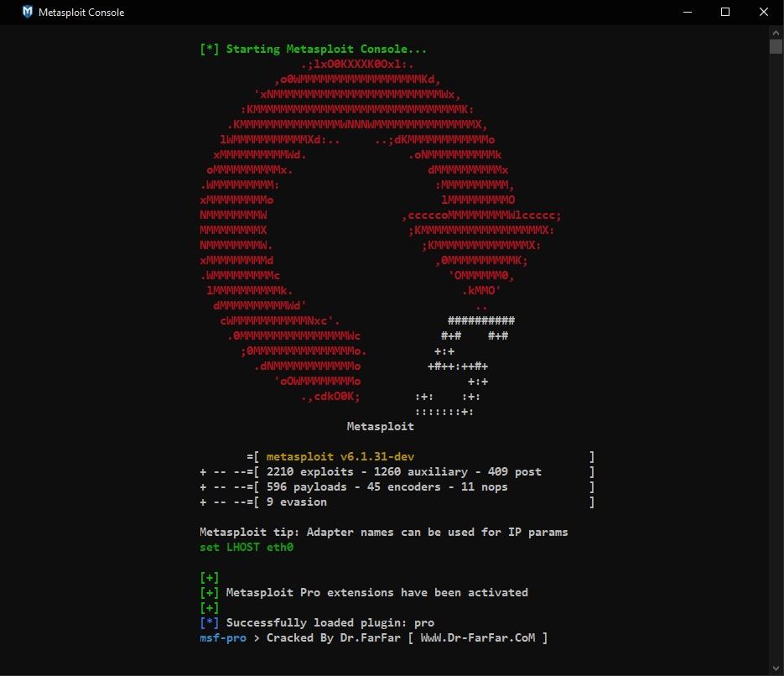Click the 'metasploit v6.1.31-dev' version text

click(340, 456)
